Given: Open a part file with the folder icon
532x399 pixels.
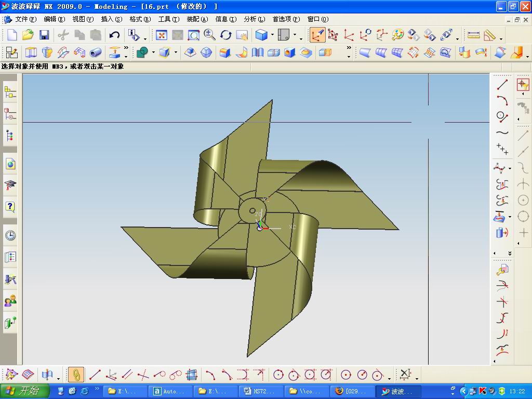Looking at the screenshot, I should [28, 35].
